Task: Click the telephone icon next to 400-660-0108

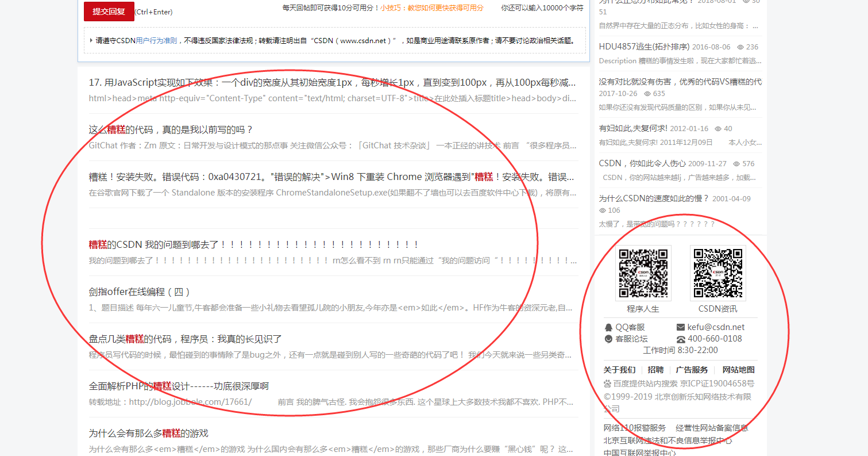Action: (x=681, y=339)
